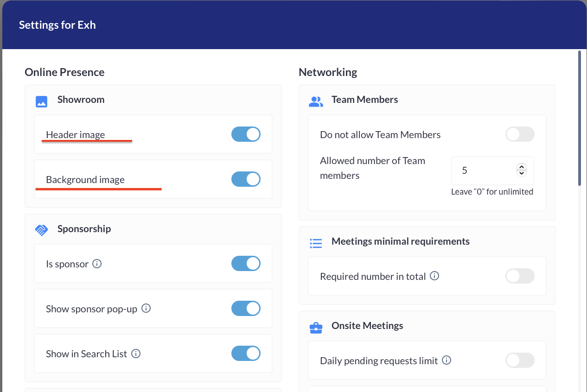Click the Team Members people icon
This screenshot has width=587, height=392.
point(316,101)
